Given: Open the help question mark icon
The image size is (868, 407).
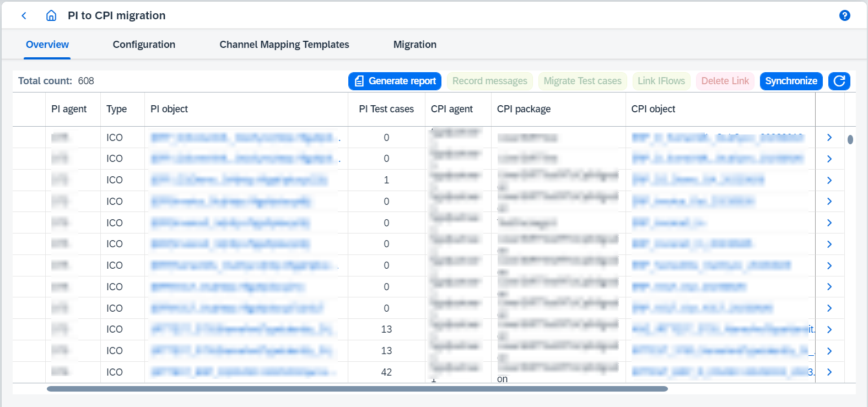Looking at the screenshot, I should click(844, 15).
